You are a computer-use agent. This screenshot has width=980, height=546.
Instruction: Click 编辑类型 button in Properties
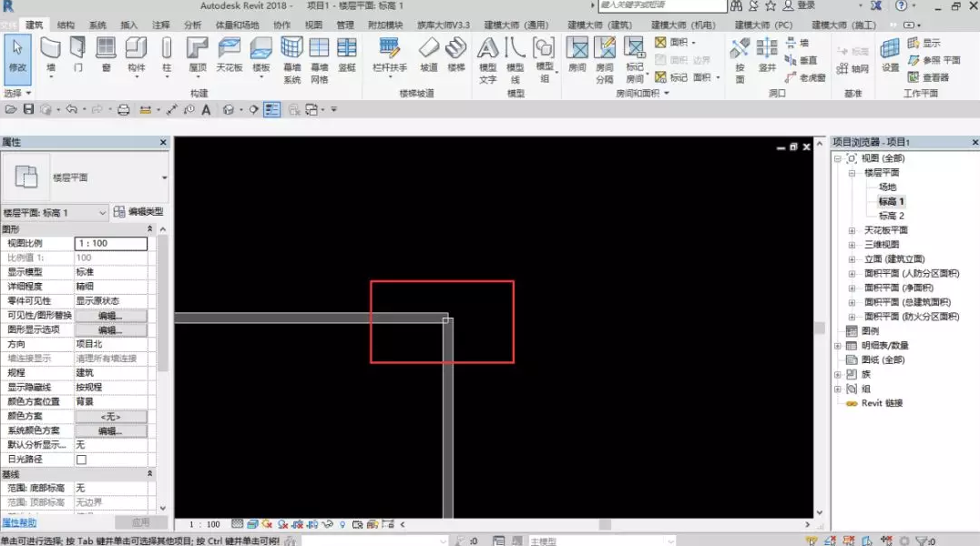(x=138, y=212)
